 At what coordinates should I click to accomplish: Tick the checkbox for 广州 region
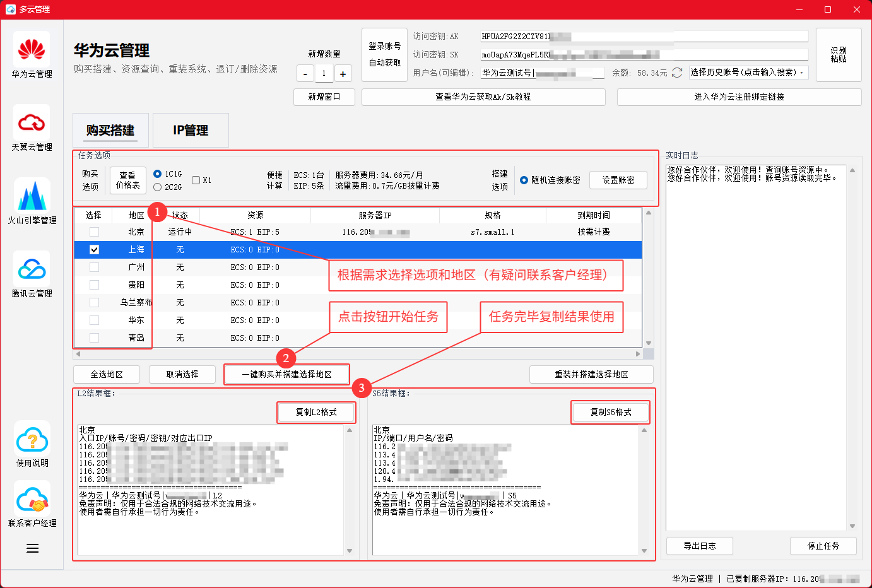point(94,268)
